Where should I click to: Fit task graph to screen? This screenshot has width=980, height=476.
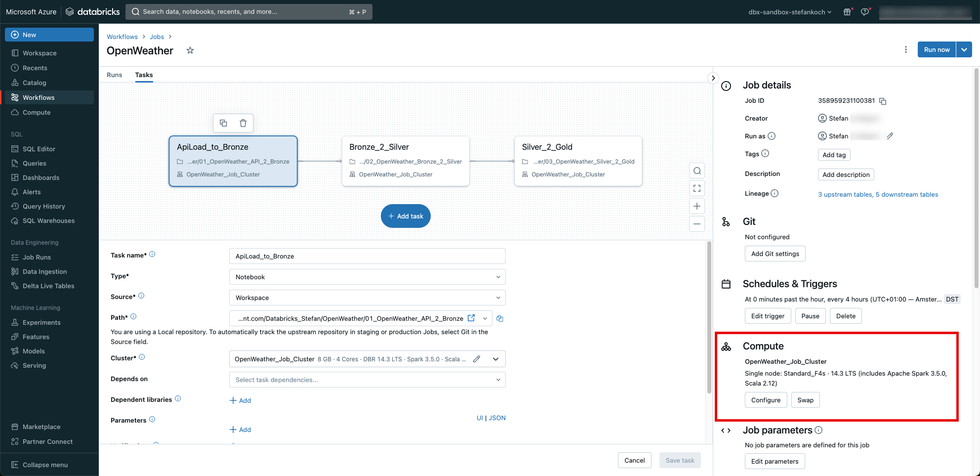tap(697, 188)
